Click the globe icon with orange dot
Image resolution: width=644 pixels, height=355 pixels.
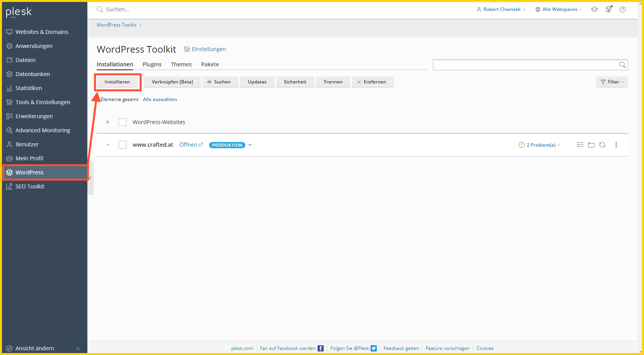(609, 9)
